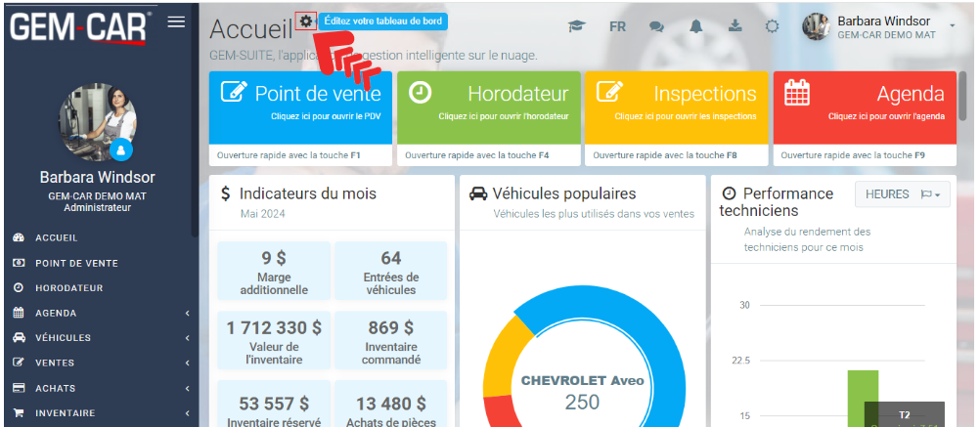Image resolution: width=980 pixels, height=427 pixels.
Task: Click the gear icon next to Accueil
Action: point(307,21)
